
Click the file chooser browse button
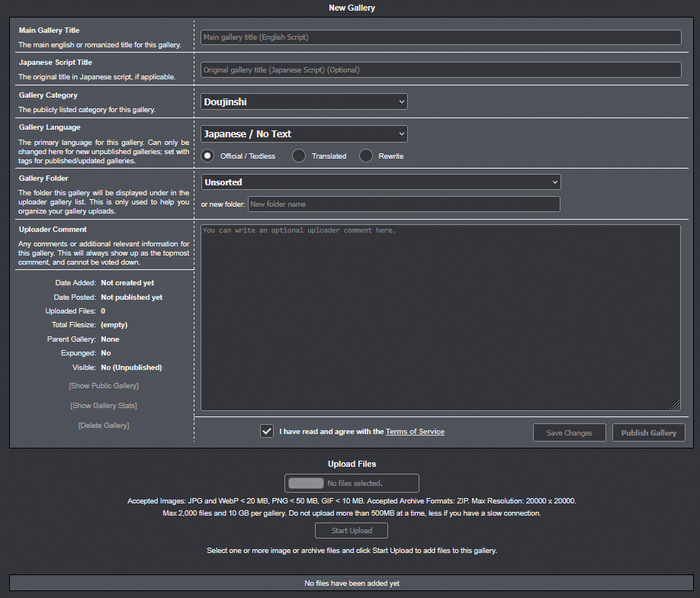306,484
